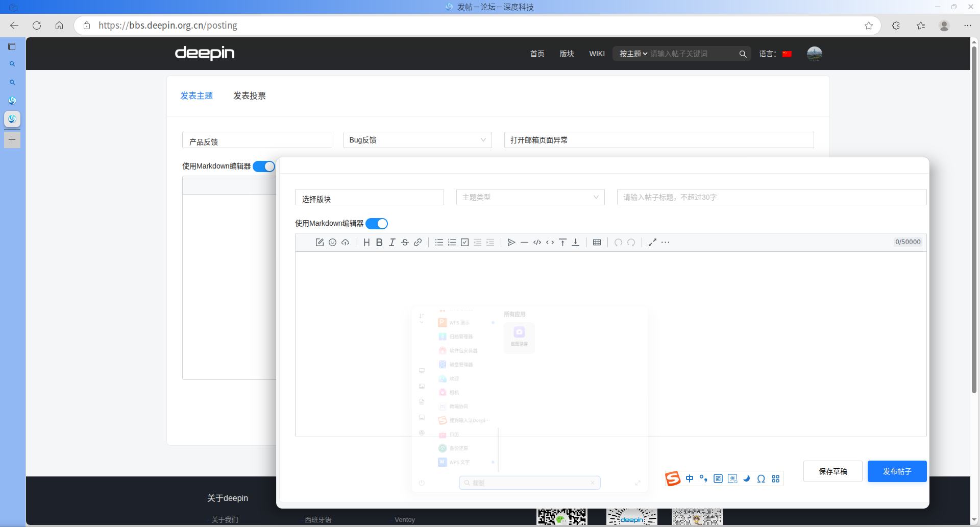Open the 版块 navigation menu item
The height and width of the screenshot is (527, 980).
(x=567, y=54)
